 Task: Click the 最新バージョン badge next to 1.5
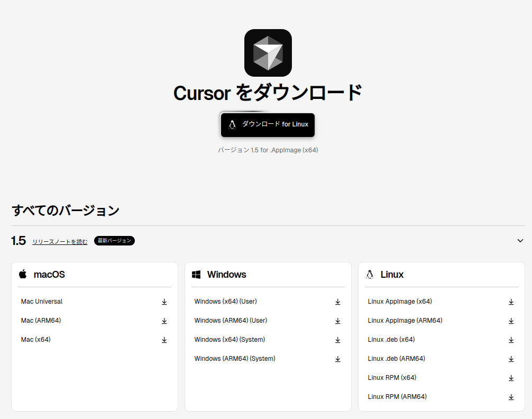[114, 240]
